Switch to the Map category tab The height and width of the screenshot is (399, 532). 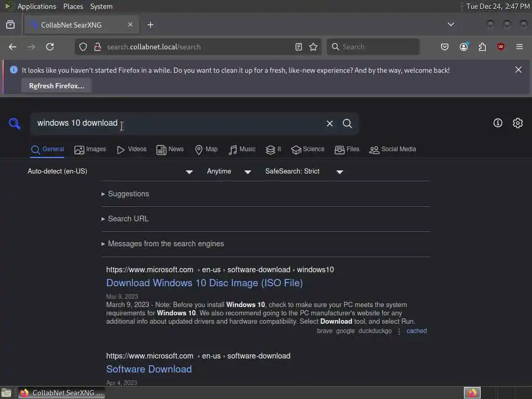point(206,149)
